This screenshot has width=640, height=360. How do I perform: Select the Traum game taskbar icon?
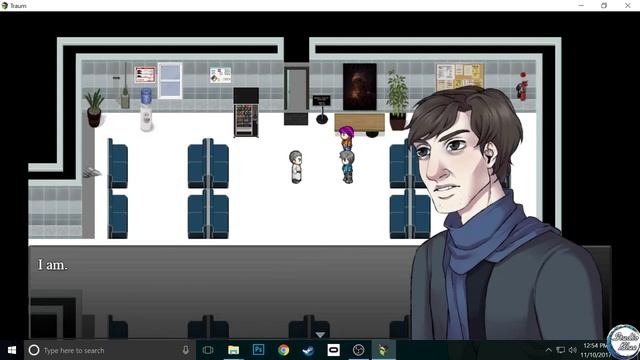384,350
